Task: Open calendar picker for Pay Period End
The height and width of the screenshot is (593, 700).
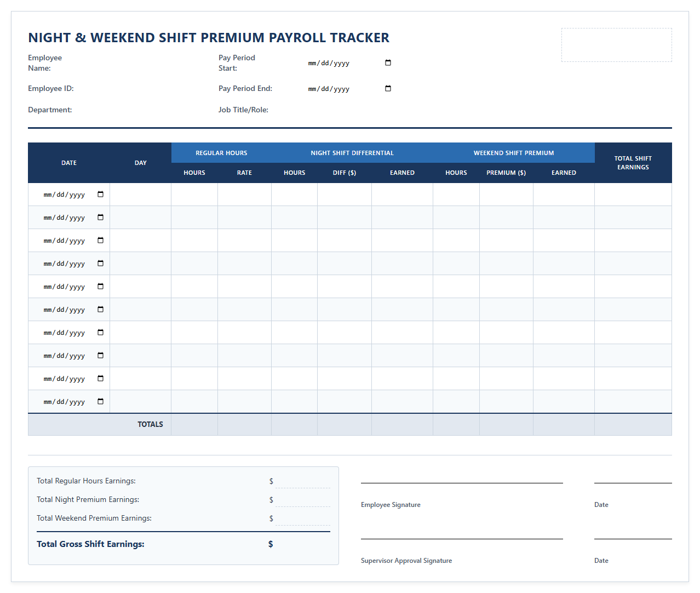Action: [x=388, y=88]
